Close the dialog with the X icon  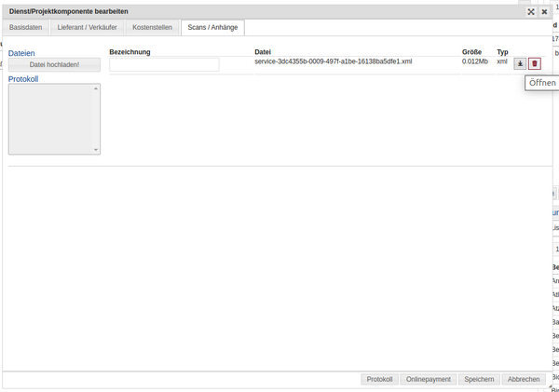pyautogui.click(x=545, y=12)
